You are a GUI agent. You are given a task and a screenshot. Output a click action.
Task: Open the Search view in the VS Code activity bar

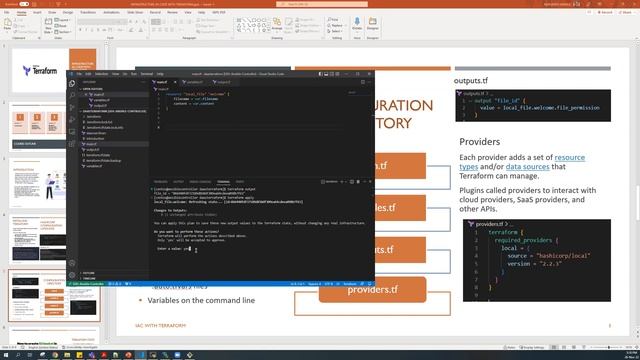tap(72, 95)
